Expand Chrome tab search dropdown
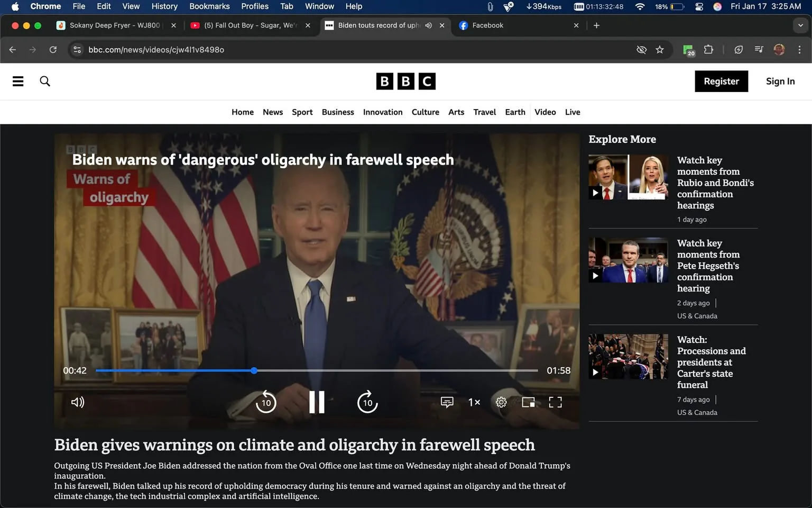This screenshot has width=812, height=508. point(800,25)
